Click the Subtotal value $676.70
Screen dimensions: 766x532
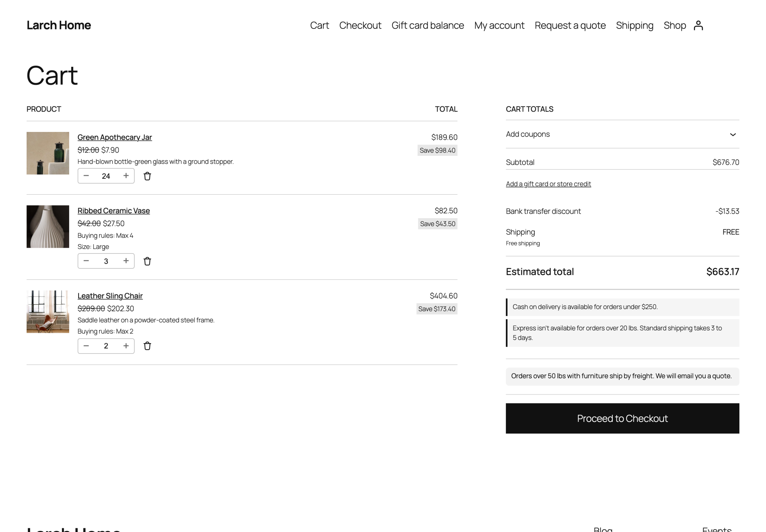click(725, 162)
